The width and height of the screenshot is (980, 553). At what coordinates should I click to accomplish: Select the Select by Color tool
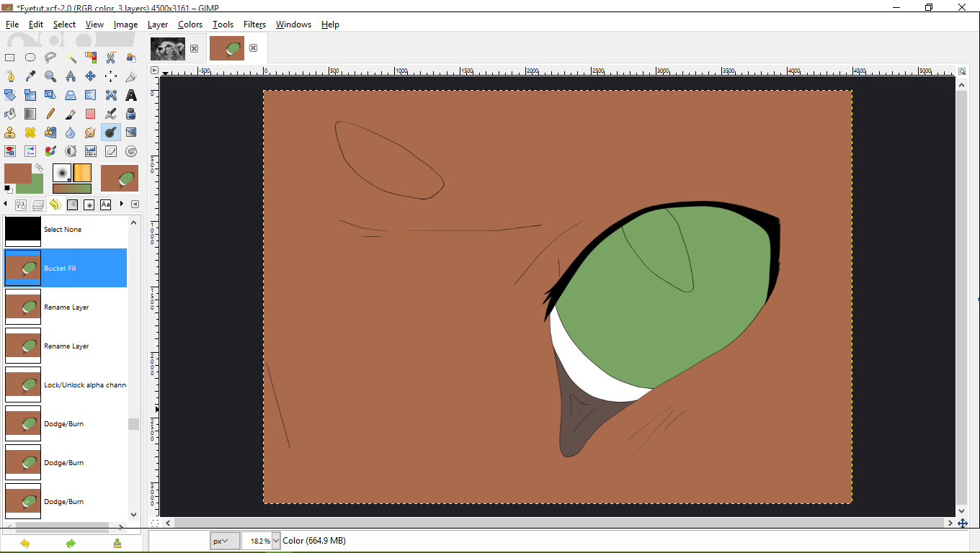click(x=91, y=58)
